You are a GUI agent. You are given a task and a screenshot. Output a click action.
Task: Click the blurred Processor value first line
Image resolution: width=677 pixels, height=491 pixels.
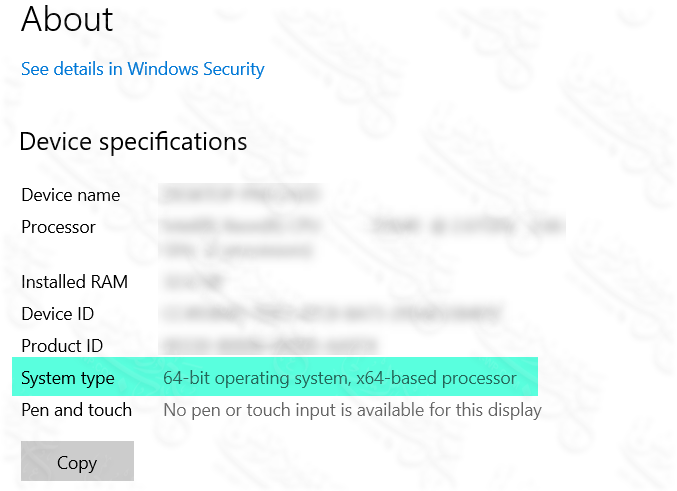tap(360, 227)
